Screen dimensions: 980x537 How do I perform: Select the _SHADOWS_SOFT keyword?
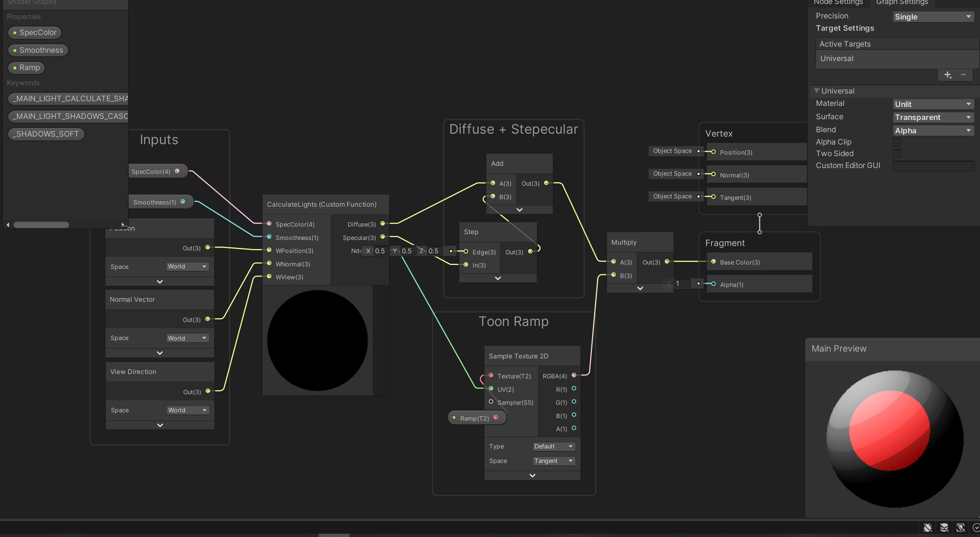click(46, 134)
